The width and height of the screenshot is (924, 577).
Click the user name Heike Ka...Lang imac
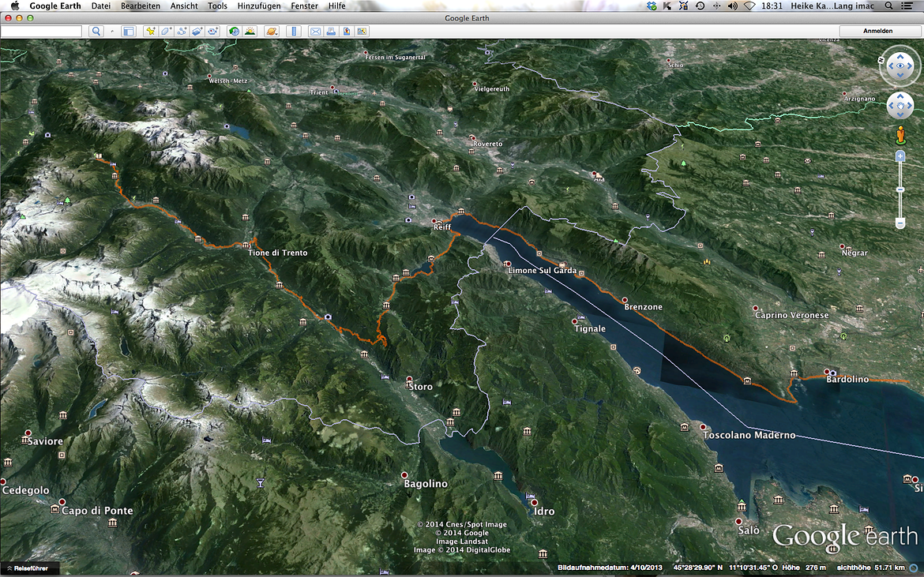[x=832, y=6]
